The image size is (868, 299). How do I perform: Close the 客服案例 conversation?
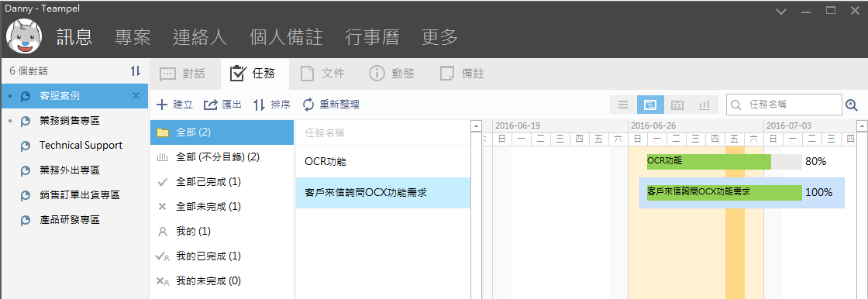click(136, 96)
